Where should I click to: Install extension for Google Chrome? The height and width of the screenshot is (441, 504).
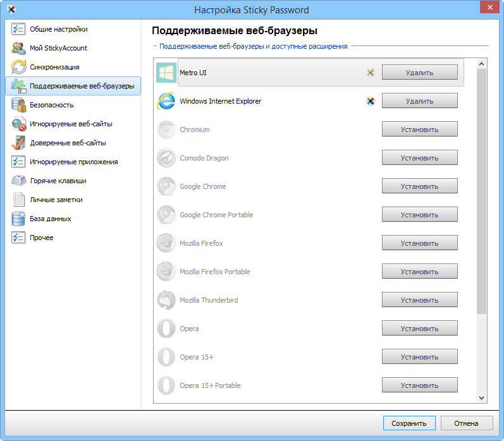(419, 186)
